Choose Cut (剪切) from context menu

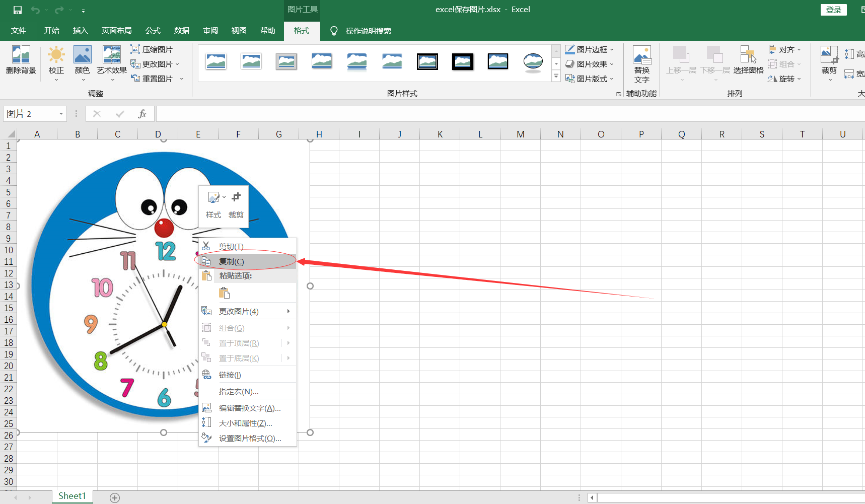tap(248, 246)
